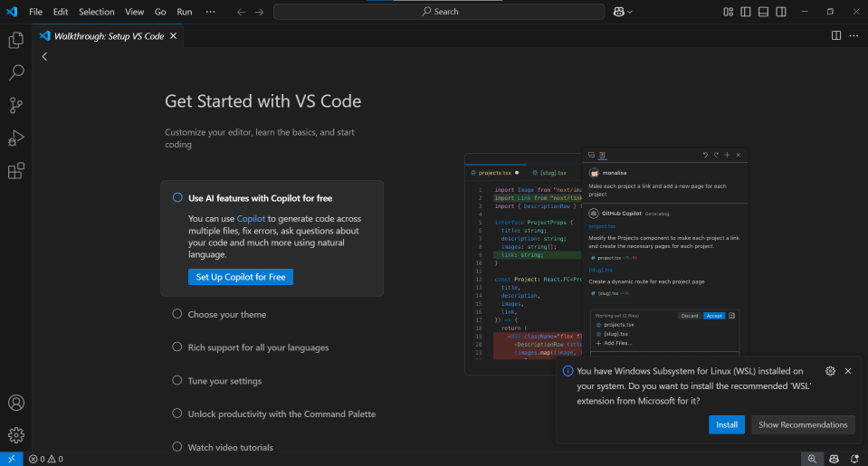Open the Edit menu

coord(61,12)
